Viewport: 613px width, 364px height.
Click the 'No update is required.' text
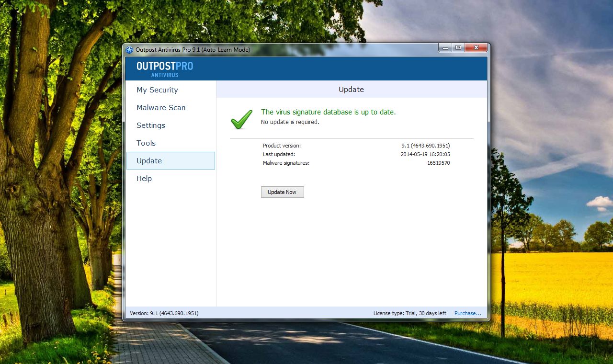coord(290,122)
